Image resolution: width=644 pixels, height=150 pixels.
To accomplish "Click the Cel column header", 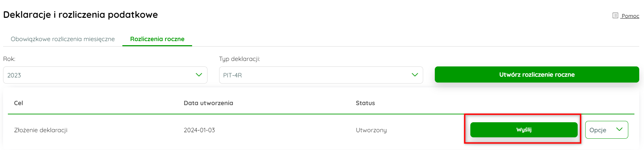I will click(18, 103).
